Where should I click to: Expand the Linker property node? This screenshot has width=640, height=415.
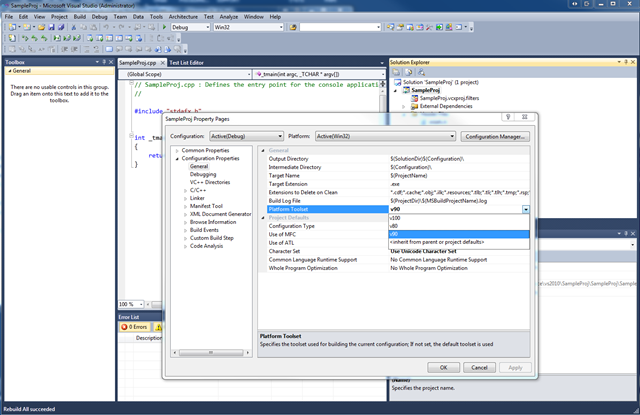[x=185, y=198]
